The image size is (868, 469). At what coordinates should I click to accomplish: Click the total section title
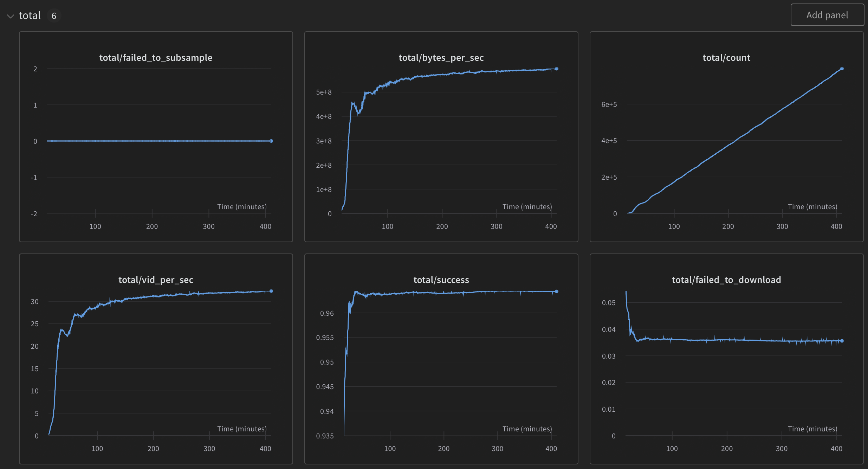pos(30,15)
